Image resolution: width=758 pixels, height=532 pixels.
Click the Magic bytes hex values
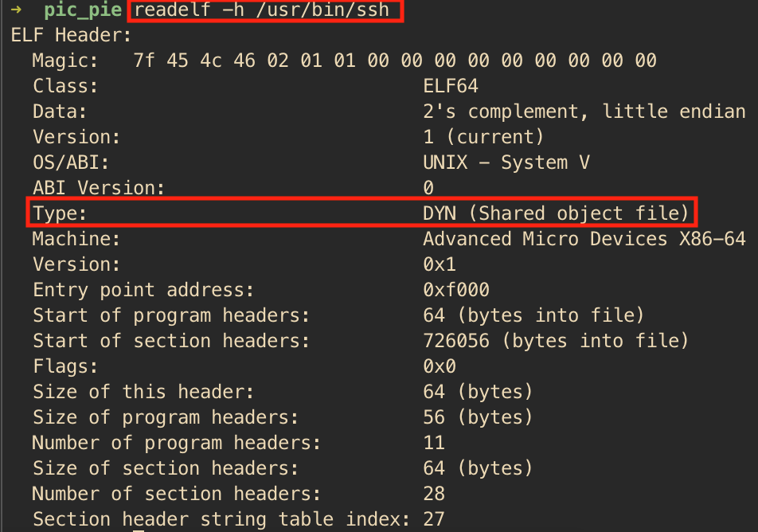tap(395, 61)
